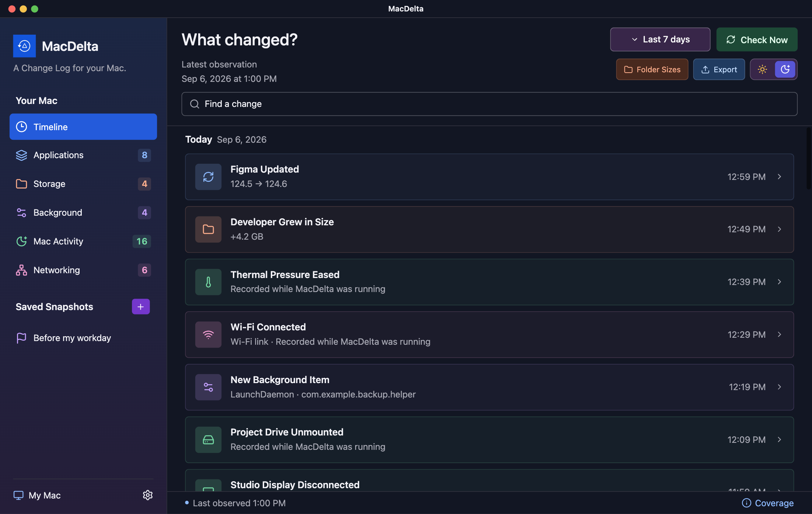Click the Mac Activity moon icon
Viewport: 812px width, 514px height.
click(21, 241)
